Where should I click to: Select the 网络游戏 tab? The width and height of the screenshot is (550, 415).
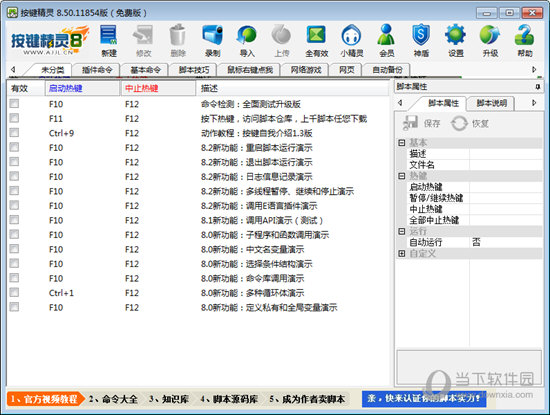coord(306,70)
